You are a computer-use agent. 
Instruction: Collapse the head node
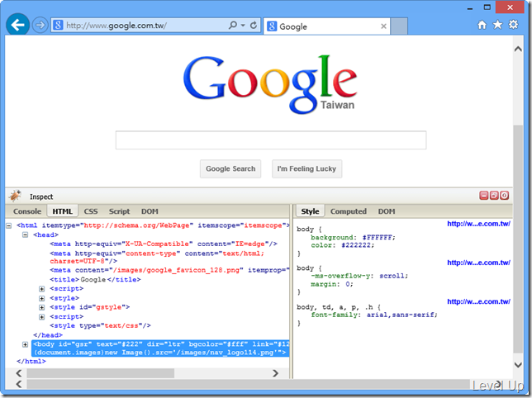click(x=25, y=235)
